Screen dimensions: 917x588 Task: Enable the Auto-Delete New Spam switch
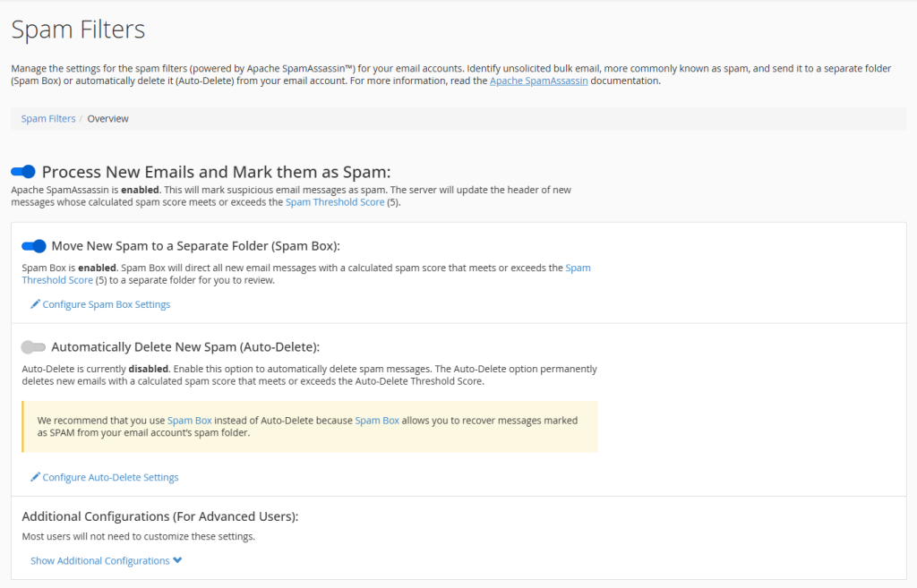33,347
